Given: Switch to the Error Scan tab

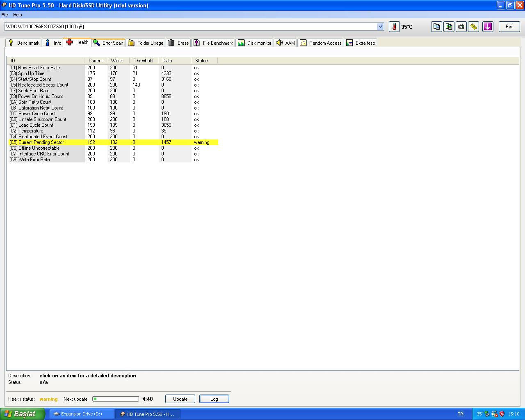Looking at the screenshot, I should coord(108,43).
